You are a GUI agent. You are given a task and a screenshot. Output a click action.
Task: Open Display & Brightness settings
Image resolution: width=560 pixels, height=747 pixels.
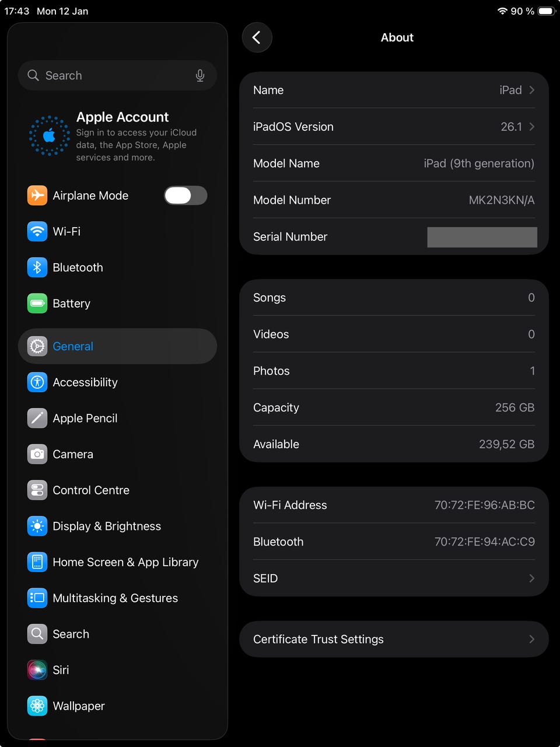[x=117, y=526]
